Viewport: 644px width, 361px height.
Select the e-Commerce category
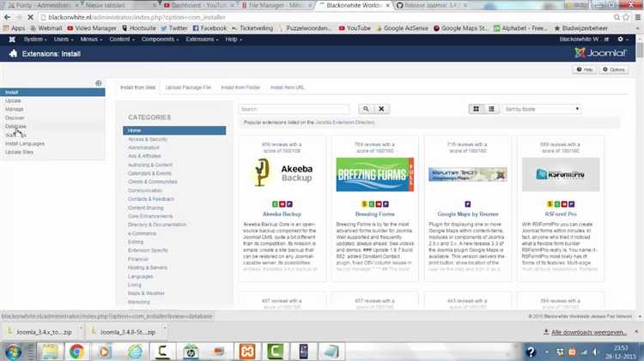tap(142, 233)
